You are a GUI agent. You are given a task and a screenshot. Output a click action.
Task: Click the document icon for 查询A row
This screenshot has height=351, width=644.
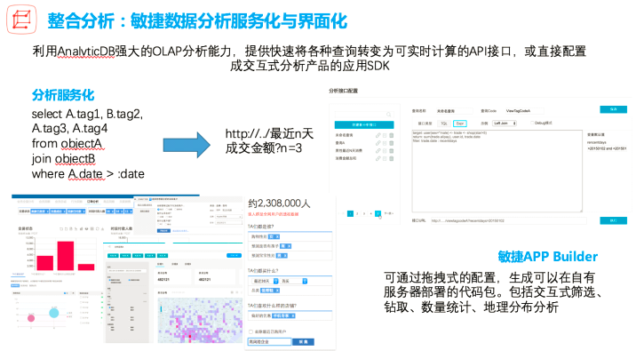click(x=385, y=143)
